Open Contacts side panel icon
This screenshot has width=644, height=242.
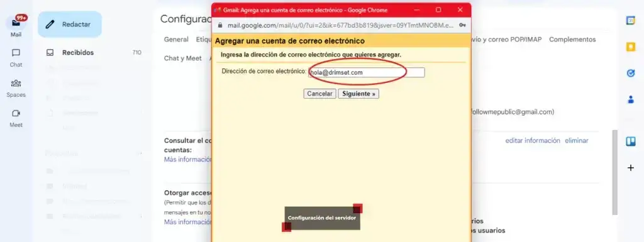(630, 99)
